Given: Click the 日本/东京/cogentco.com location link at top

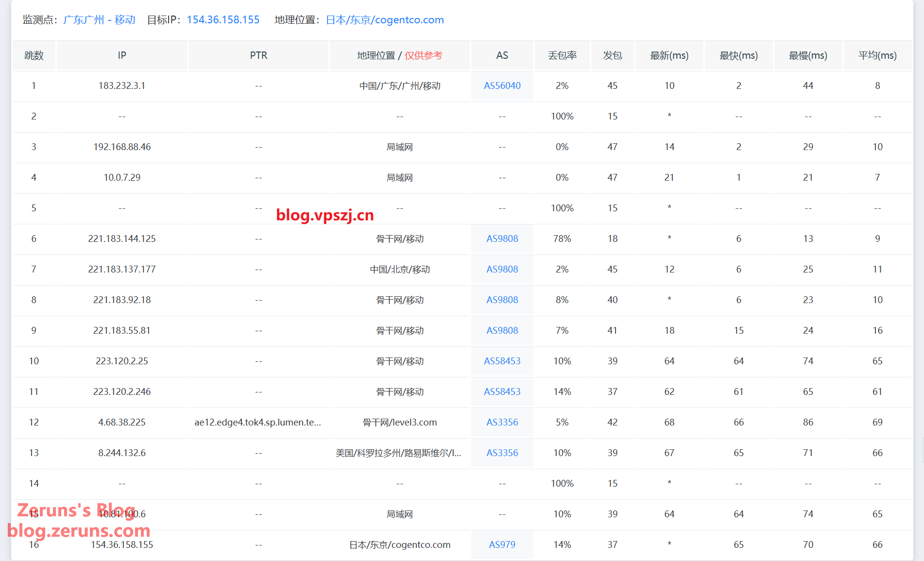Looking at the screenshot, I should 384,20.
